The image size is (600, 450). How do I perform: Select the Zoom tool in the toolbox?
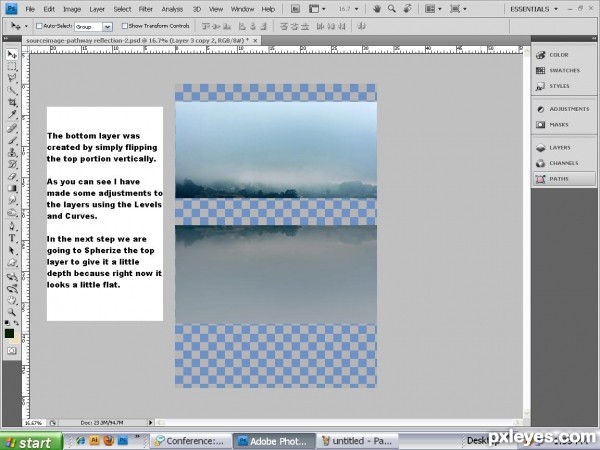(12, 312)
